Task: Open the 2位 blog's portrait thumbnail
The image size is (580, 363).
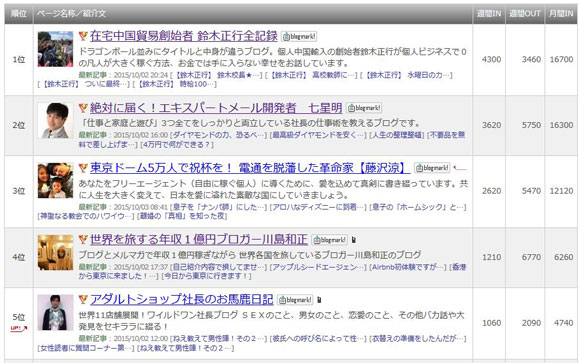Action: (x=55, y=121)
